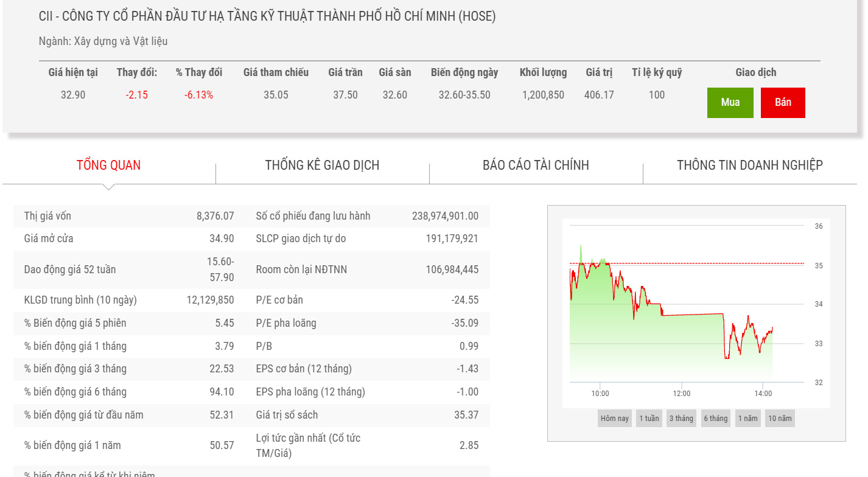The height and width of the screenshot is (477, 868).
Task: Click the Room còn lại NĐTNN row
Action: [367, 270]
